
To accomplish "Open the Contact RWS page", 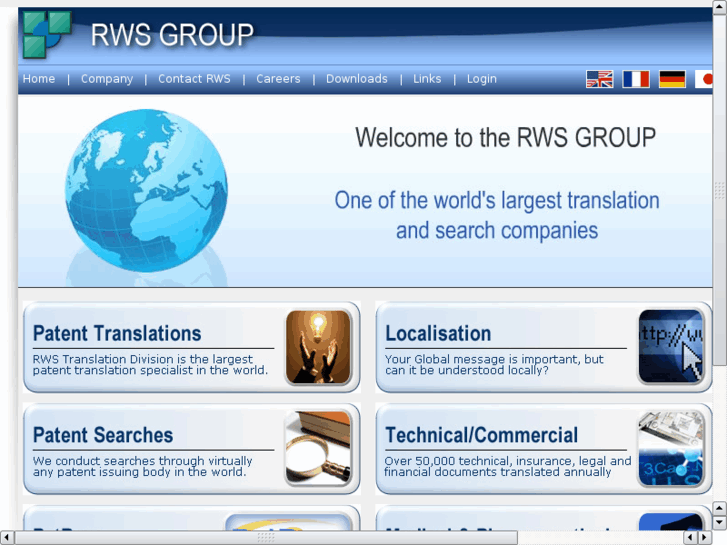I will pyautogui.click(x=194, y=79).
